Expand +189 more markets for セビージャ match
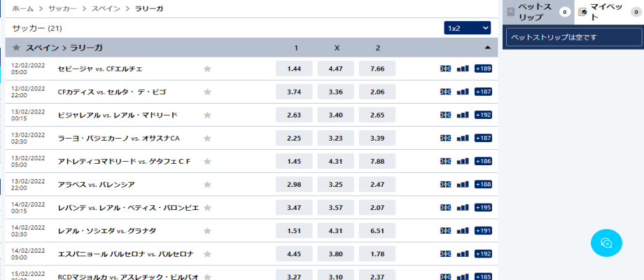644x280 pixels. point(483,69)
